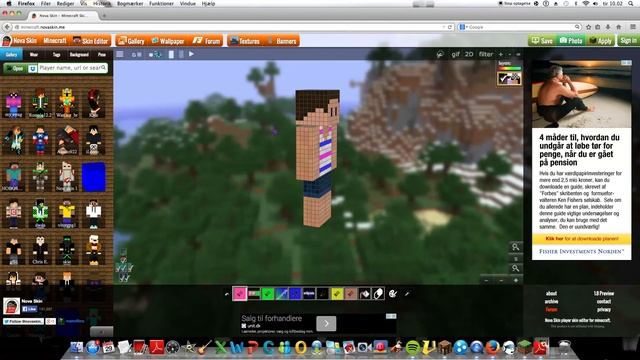Screen dimensions: 640x360
Task: Open the Wallpaper navigation link
Action: point(168,41)
